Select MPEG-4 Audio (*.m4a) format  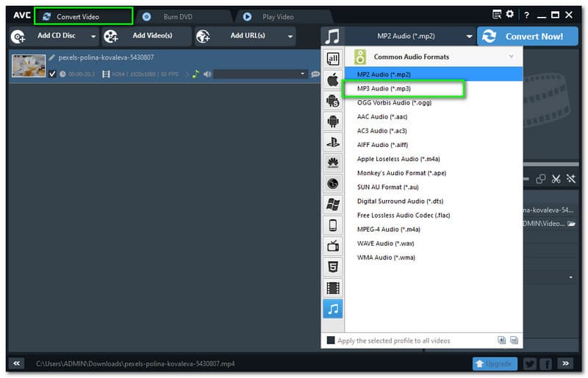(434, 229)
